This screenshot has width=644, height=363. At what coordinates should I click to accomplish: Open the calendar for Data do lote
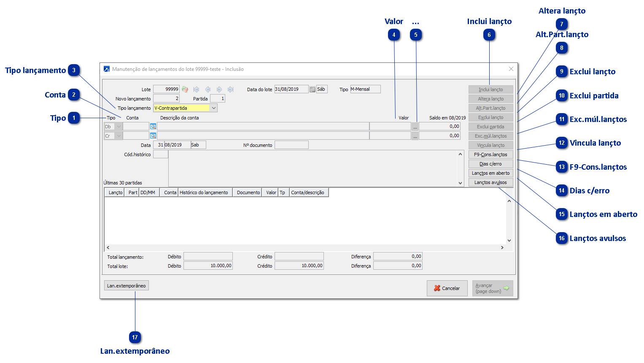click(313, 89)
